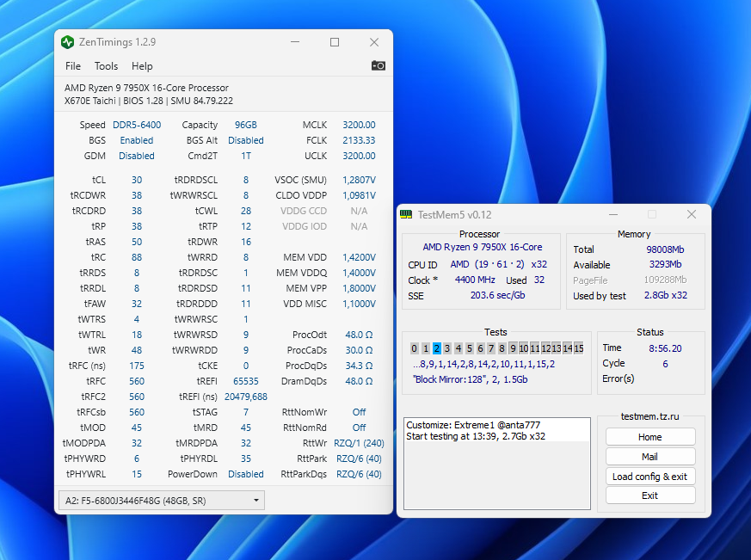Select test box number 8
Viewport: 751px width, 560px height.
coord(502,348)
